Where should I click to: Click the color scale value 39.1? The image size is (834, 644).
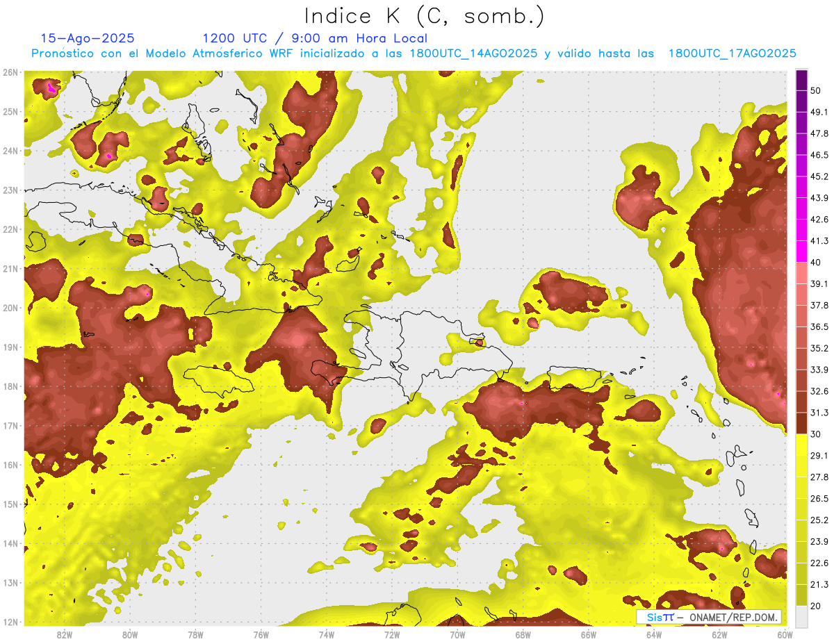click(x=819, y=283)
